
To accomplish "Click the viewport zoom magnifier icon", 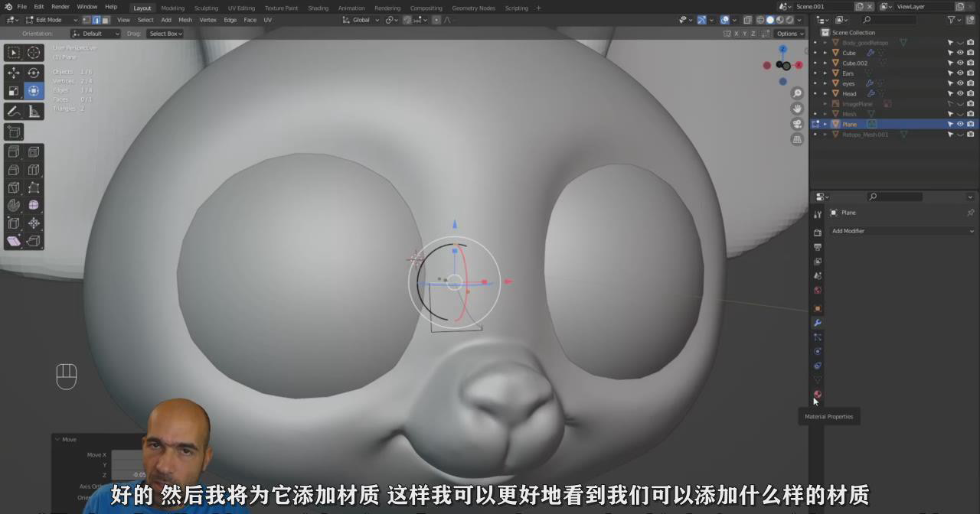I will (797, 93).
